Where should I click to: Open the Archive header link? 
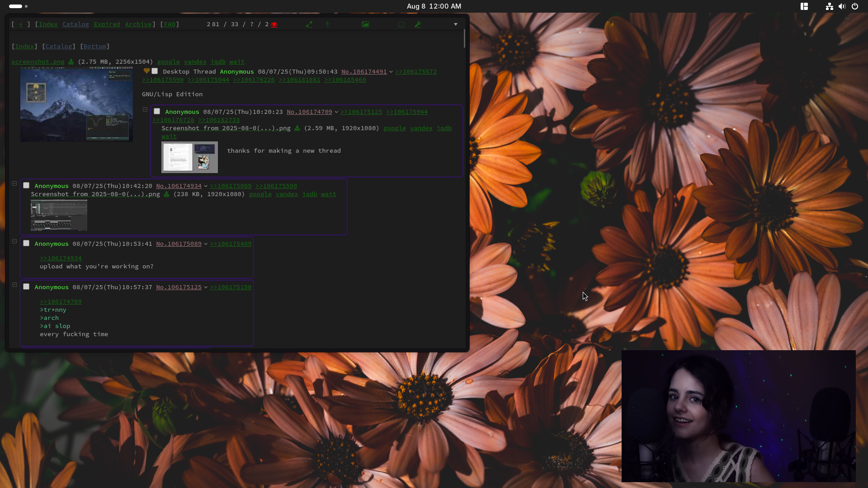138,24
